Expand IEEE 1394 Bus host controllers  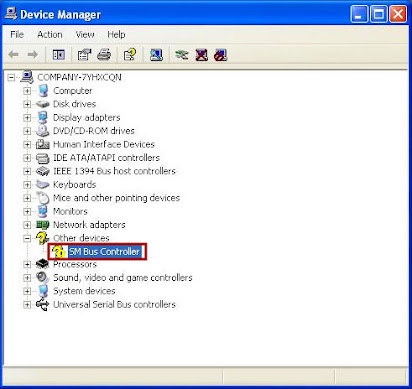pyautogui.click(x=27, y=171)
